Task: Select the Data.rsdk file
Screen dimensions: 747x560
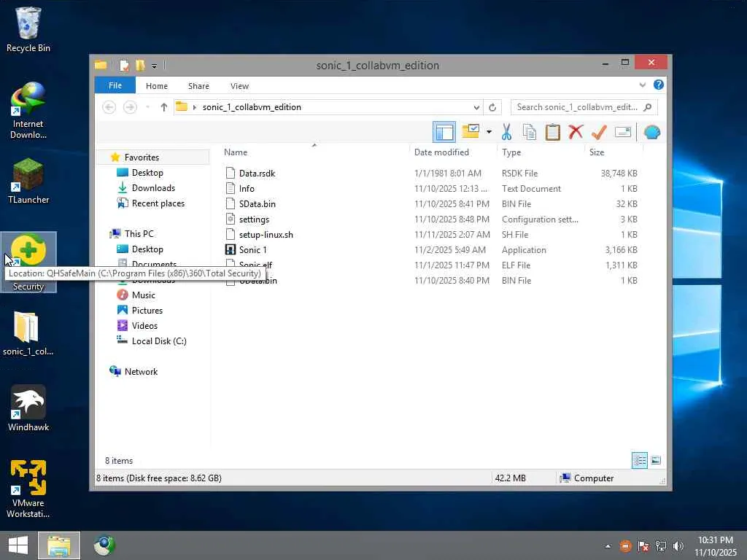Action: (x=257, y=174)
